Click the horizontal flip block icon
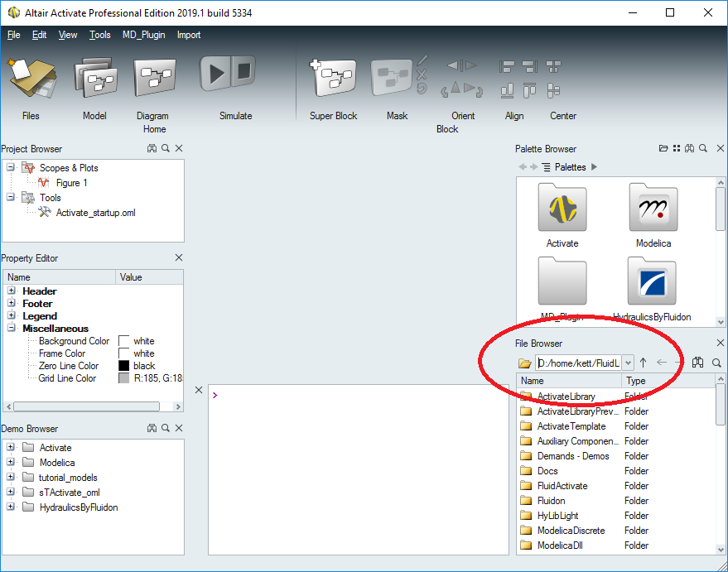The width and height of the screenshot is (728, 572). 461,65
